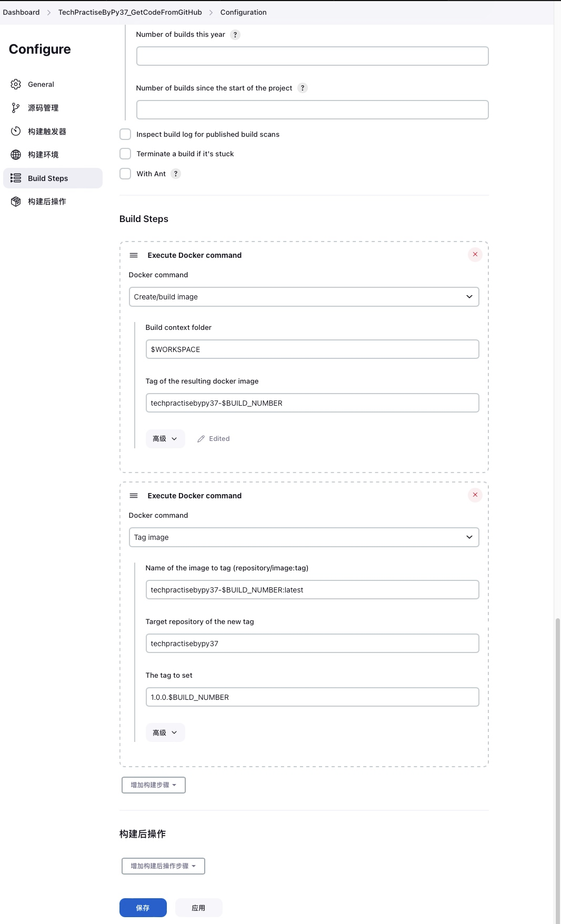Screen dimensions: 561x924
Task: Toggle the With Ant checkbox
Action: point(125,174)
